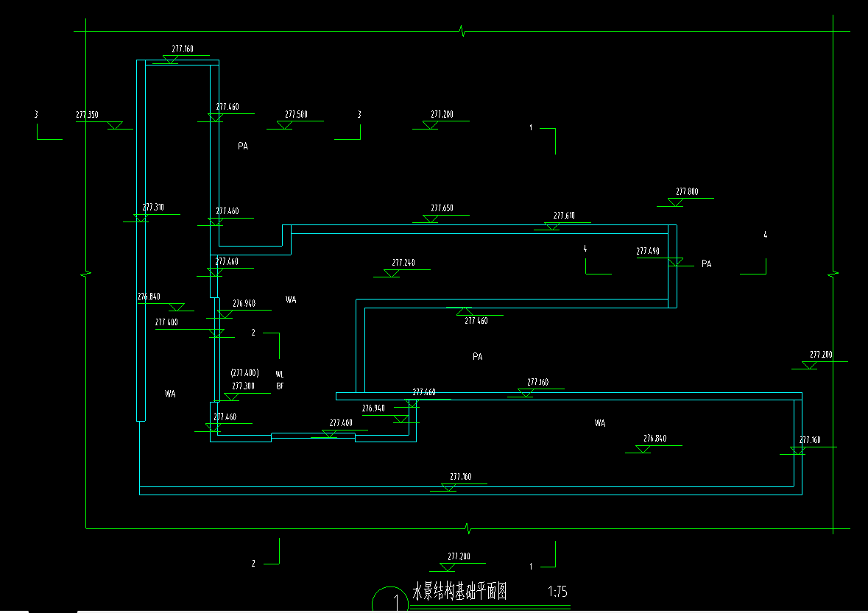Screen dimensions: 868x613
Task: Click the 277.610 elevation text
Action: [x=564, y=215]
